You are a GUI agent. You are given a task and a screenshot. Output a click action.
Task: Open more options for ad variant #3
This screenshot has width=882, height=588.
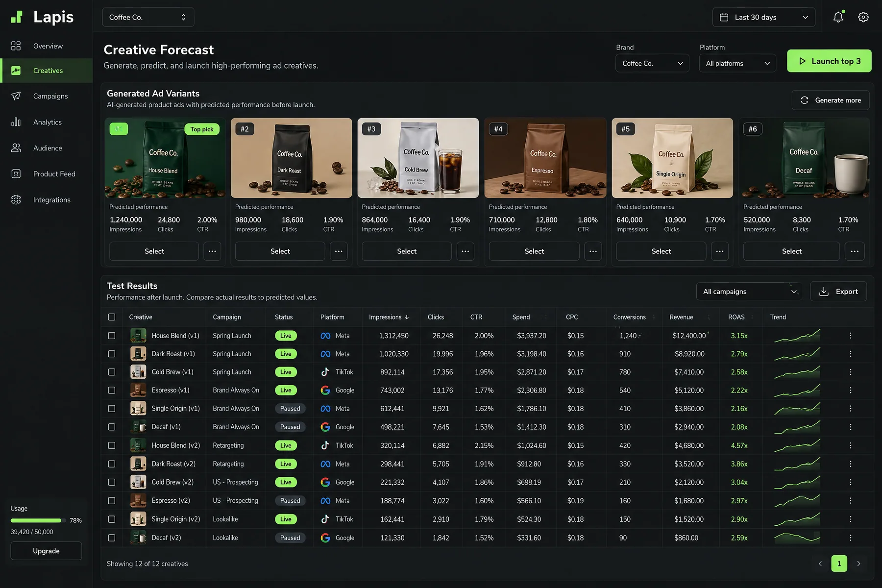pyautogui.click(x=465, y=251)
